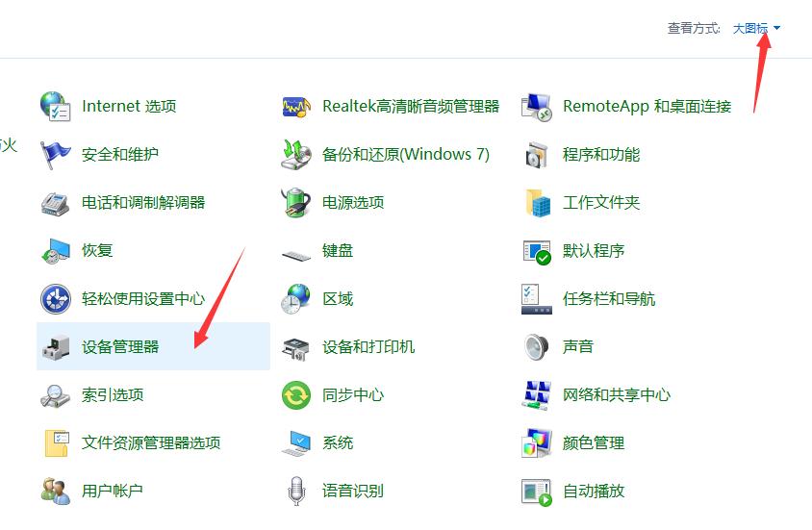Click the Realtek audio manager icon
This screenshot has height=530, width=812.
[x=296, y=106]
